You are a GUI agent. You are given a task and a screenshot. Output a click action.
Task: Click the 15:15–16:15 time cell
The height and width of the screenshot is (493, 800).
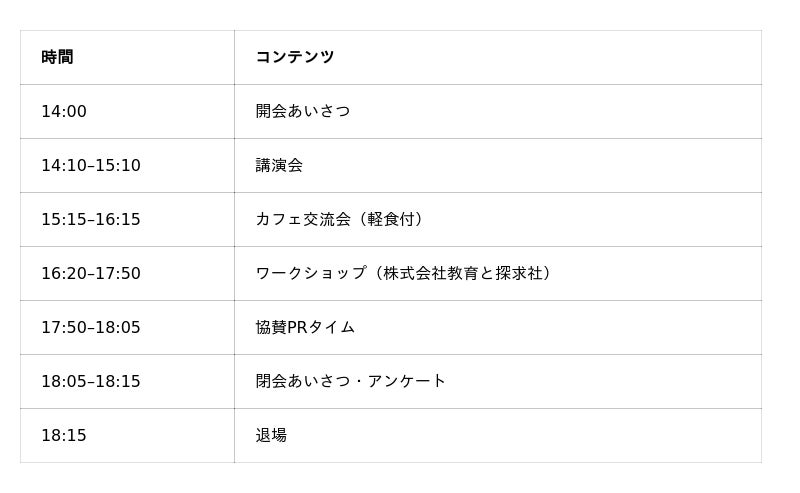coord(127,219)
